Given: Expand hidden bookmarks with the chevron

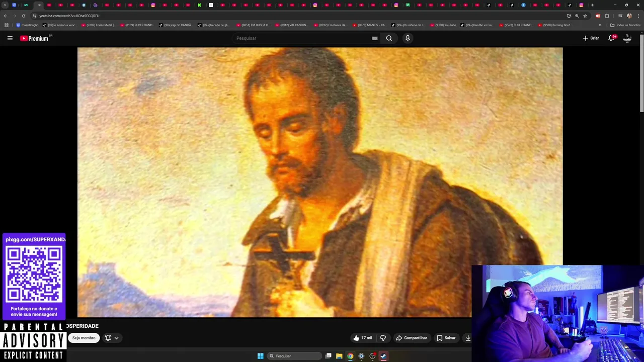Looking at the screenshot, I should tap(600, 25).
